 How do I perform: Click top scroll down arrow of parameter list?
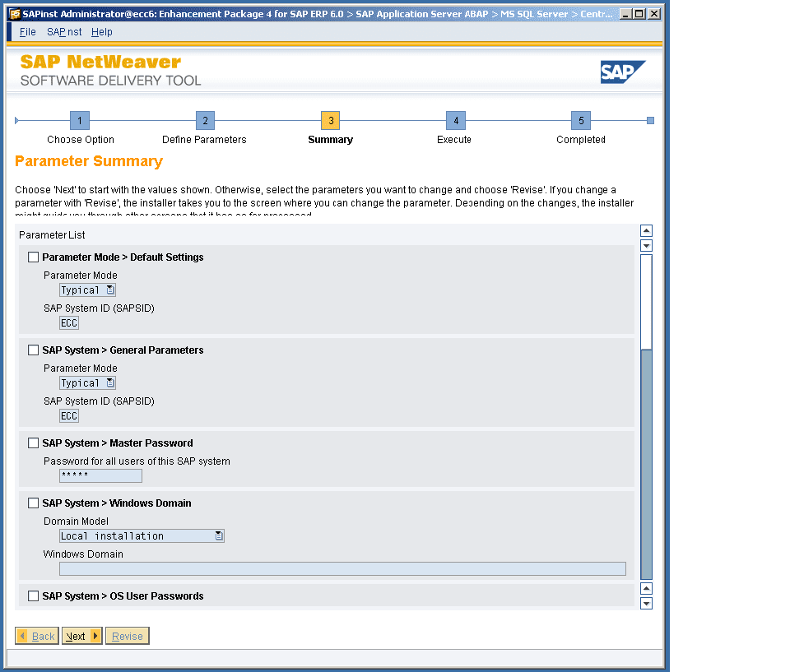pyautogui.click(x=647, y=245)
